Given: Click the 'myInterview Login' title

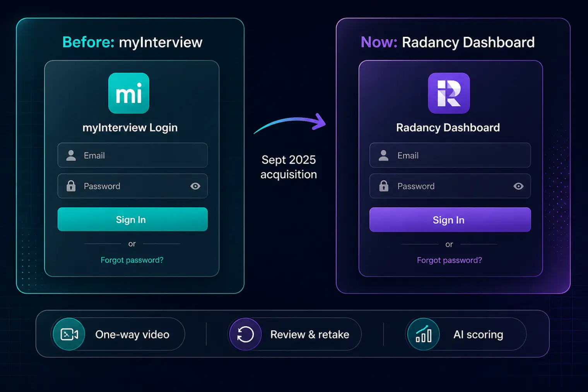Looking at the screenshot, I should click(130, 128).
